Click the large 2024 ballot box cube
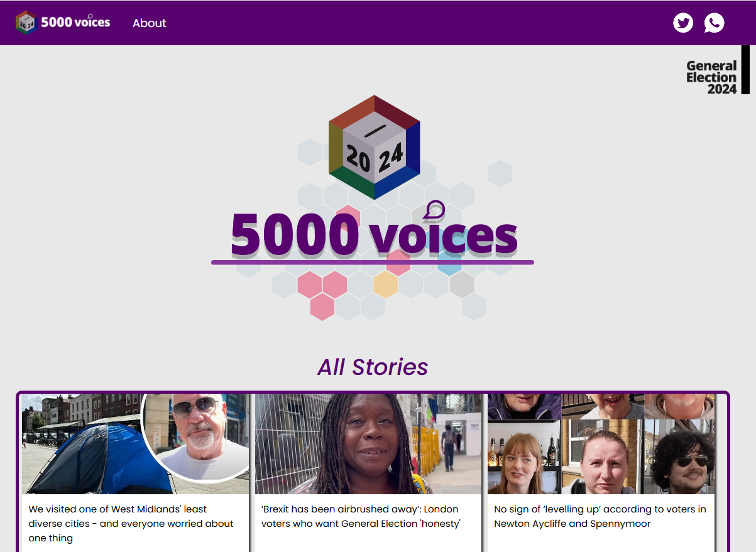 (x=375, y=148)
